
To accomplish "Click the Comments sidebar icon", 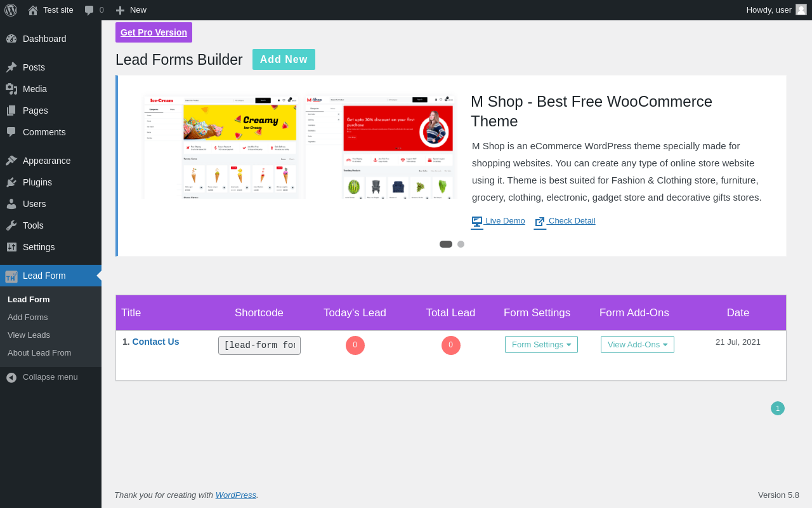I will pos(11,132).
